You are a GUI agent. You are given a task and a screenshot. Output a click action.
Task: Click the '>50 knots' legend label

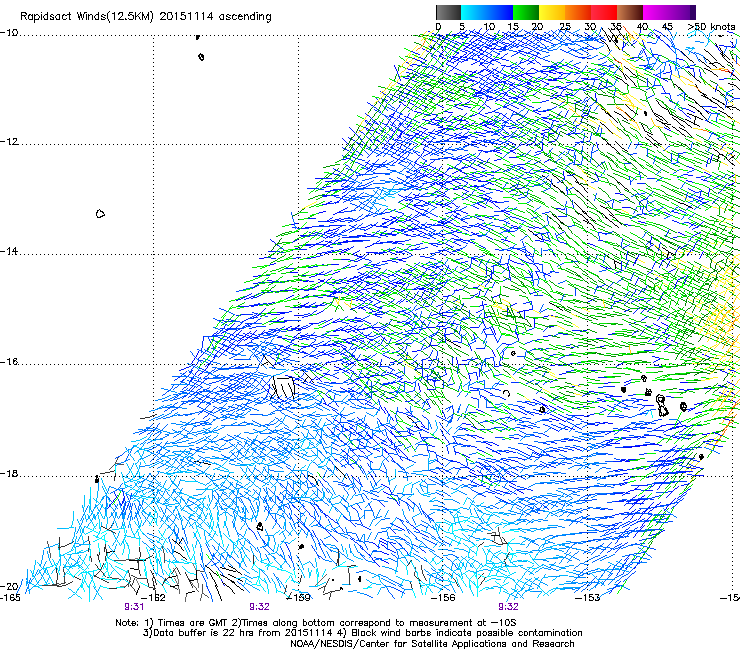pyautogui.click(x=712, y=26)
